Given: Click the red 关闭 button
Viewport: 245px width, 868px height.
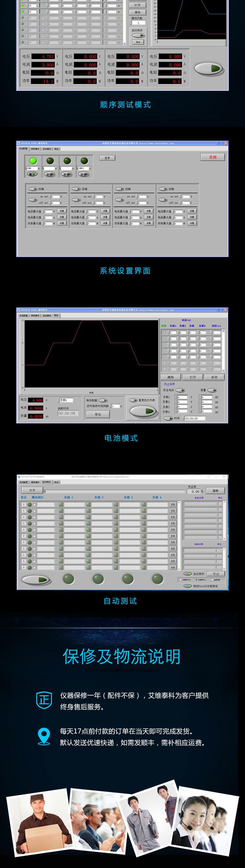Looking at the screenshot, I should (x=212, y=157).
